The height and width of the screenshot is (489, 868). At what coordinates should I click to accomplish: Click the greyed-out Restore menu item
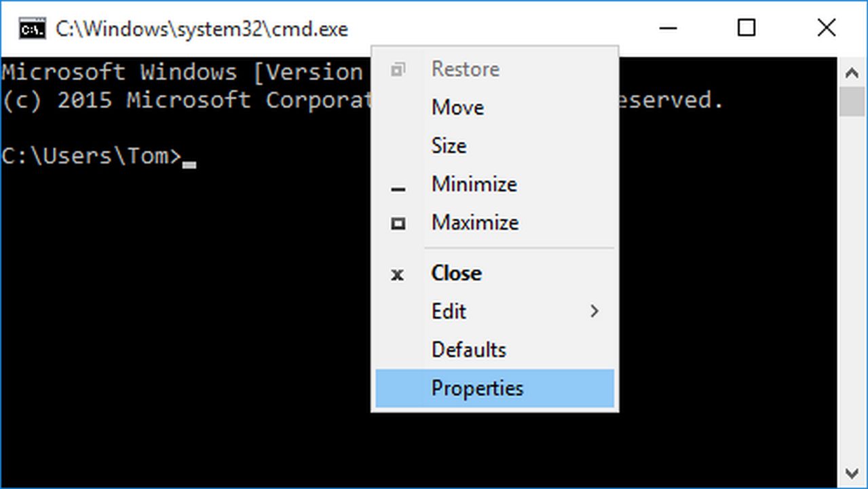tap(466, 69)
